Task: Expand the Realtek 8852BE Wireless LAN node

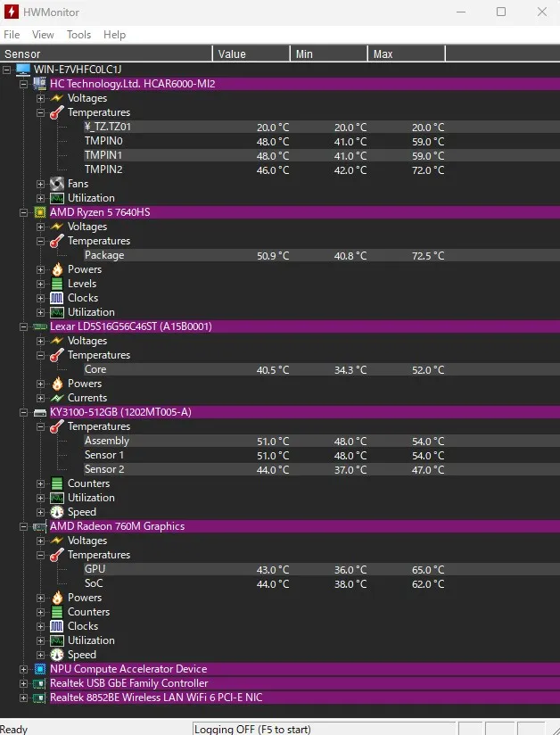Action: pos(23,698)
